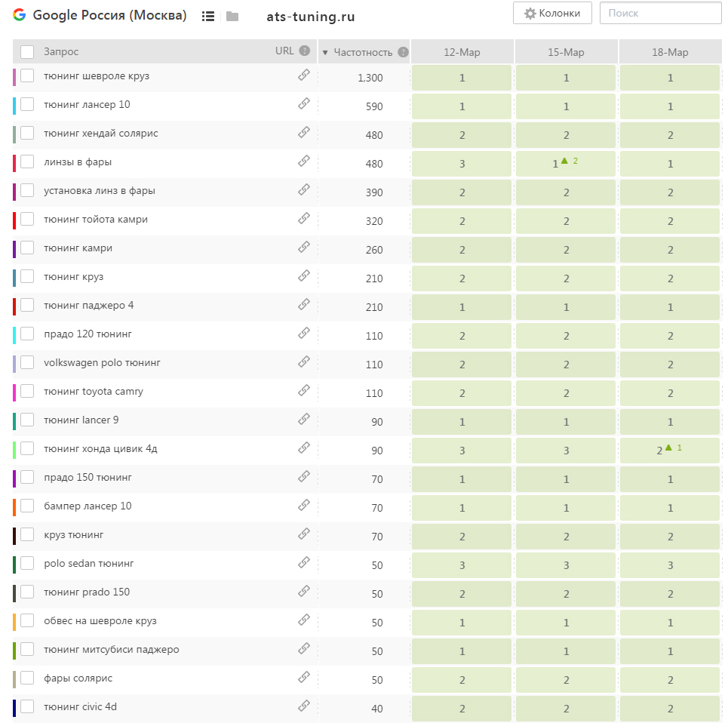Open the Колонки settings button
The width and height of the screenshot is (728, 723).
pyautogui.click(x=552, y=13)
